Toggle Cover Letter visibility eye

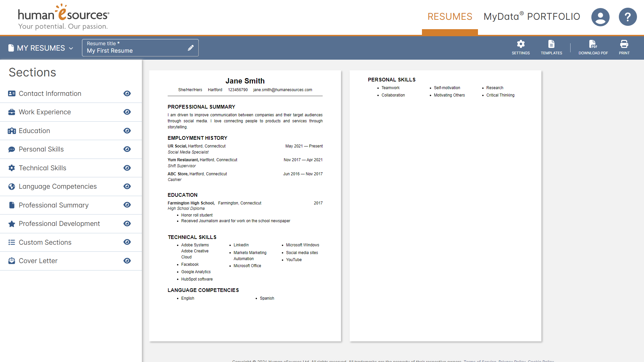pyautogui.click(x=127, y=261)
